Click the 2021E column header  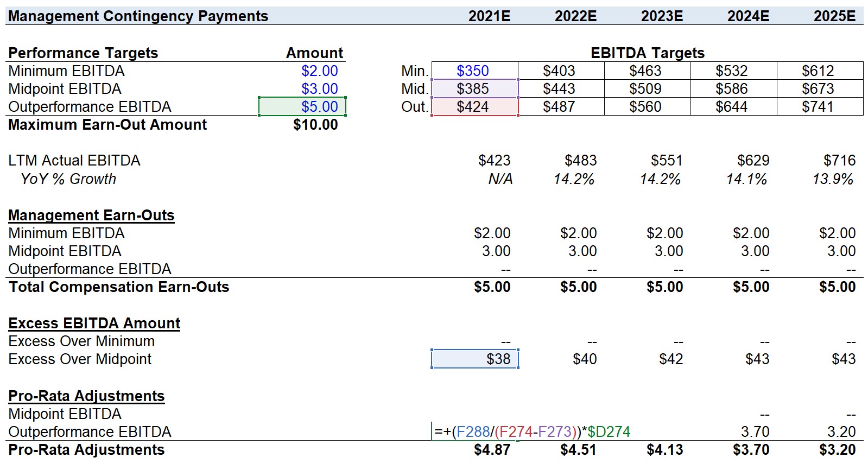coord(490,16)
